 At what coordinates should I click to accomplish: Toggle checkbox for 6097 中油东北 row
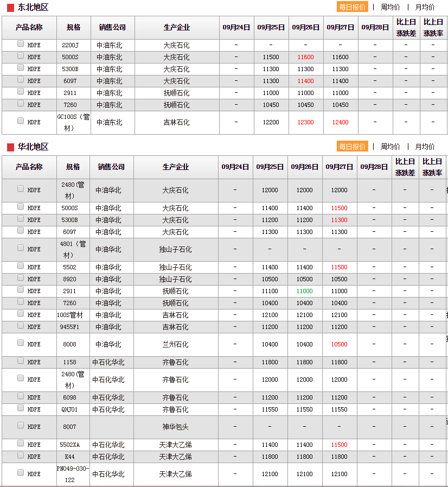pos(21,79)
